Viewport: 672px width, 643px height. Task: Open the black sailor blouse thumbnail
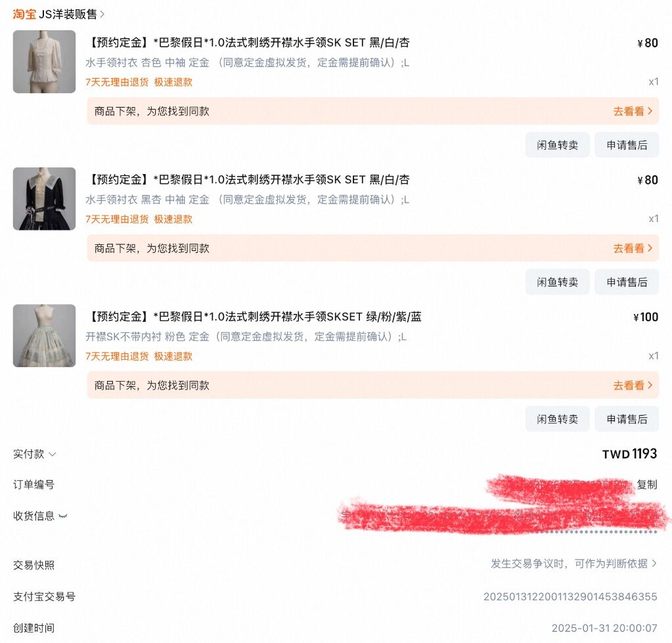tap(44, 199)
